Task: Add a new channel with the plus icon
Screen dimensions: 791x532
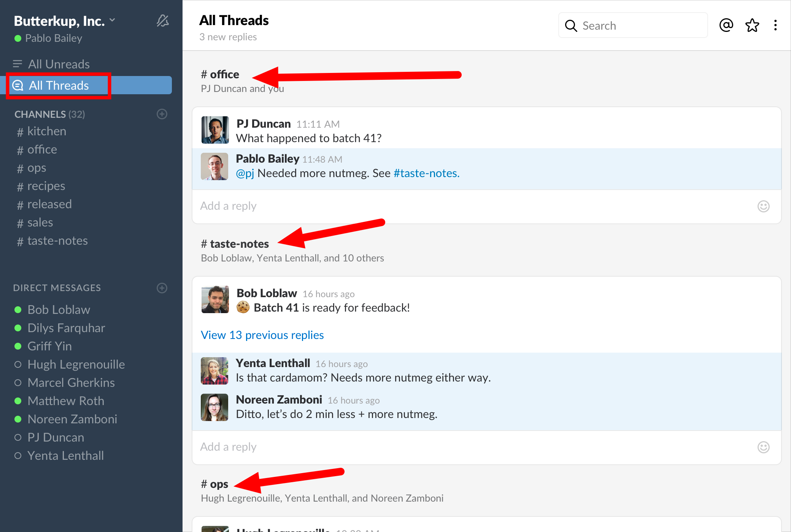Action: [x=162, y=114]
